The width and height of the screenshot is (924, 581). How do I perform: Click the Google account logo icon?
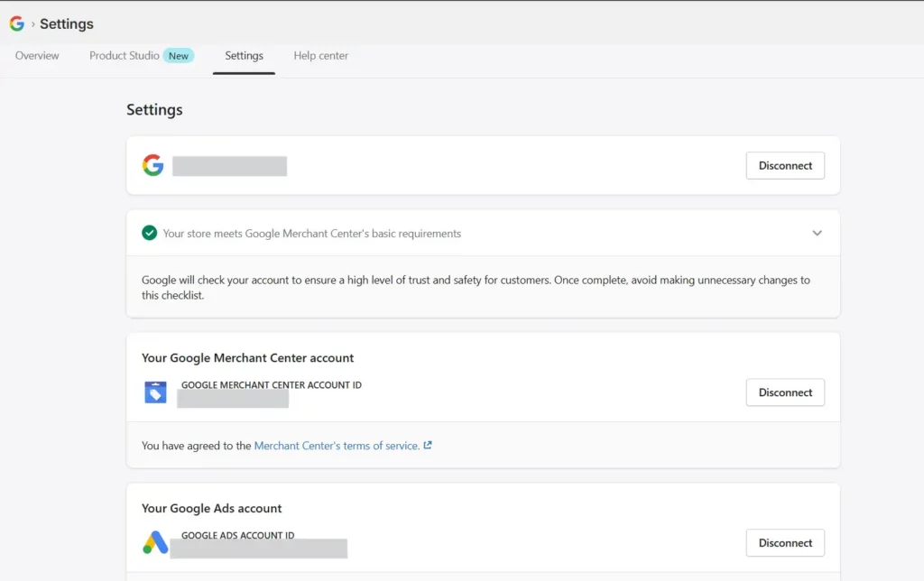(x=152, y=165)
